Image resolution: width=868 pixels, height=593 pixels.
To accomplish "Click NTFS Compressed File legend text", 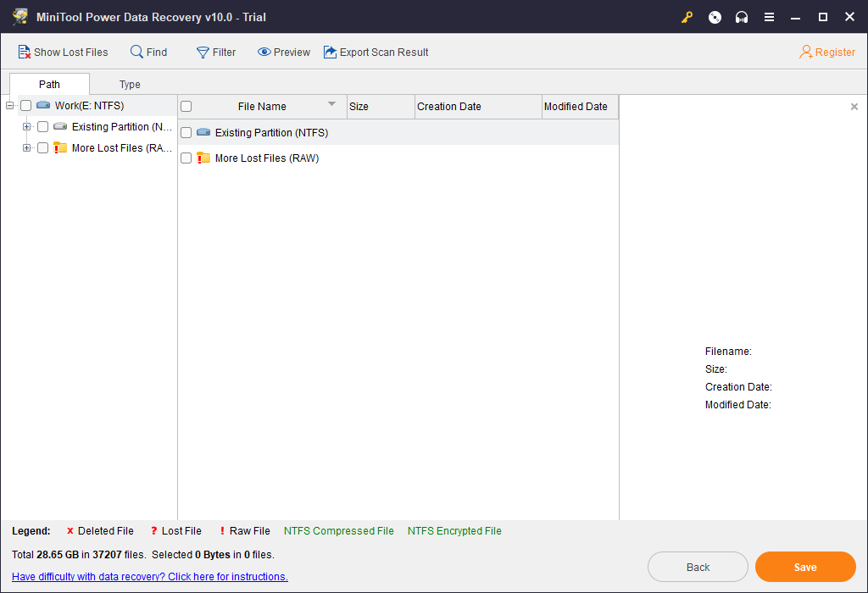I will click(339, 530).
